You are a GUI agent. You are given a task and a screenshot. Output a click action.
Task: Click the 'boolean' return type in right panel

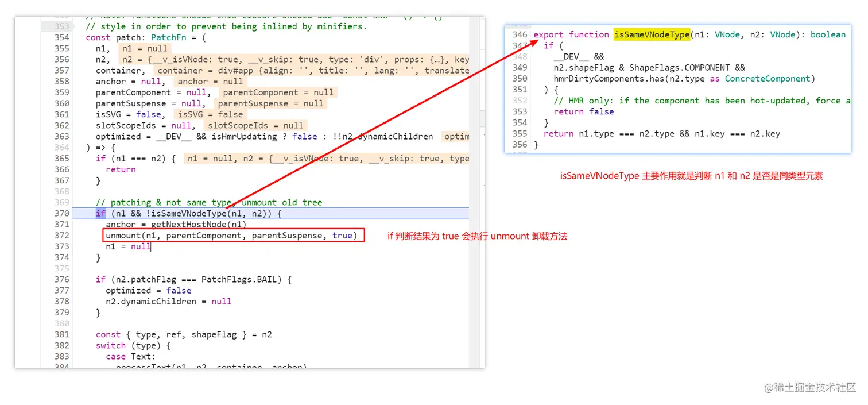(x=828, y=34)
